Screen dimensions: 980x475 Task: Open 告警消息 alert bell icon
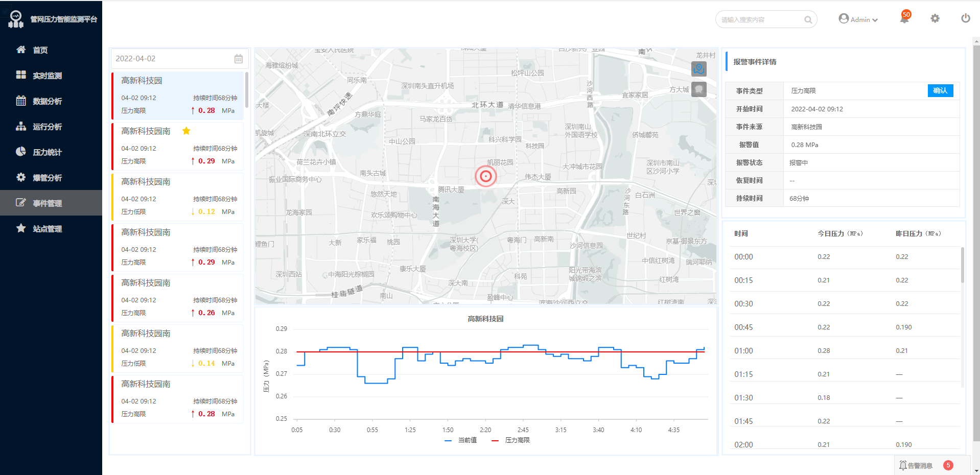tap(903, 465)
